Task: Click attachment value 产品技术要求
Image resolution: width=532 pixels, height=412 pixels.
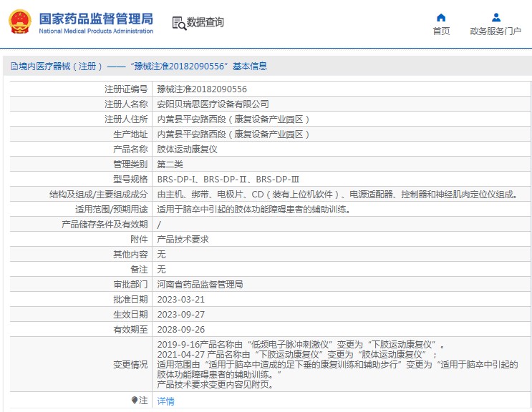Action: (183, 239)
